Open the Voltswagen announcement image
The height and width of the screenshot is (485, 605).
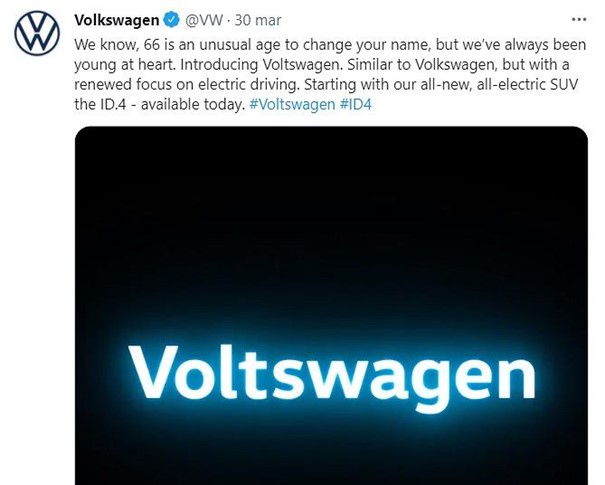tap(331, 305)
